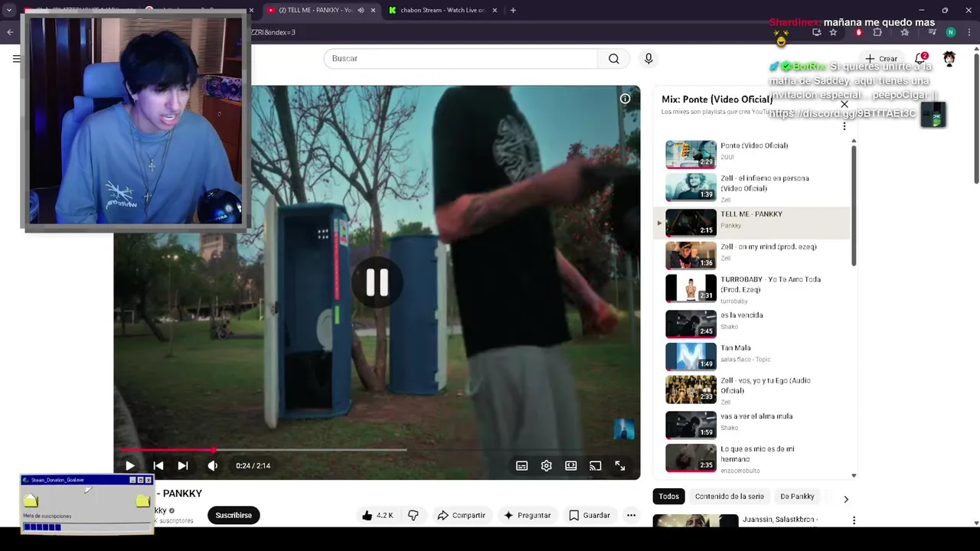Open YouTube notifications bell

(920, 58)
